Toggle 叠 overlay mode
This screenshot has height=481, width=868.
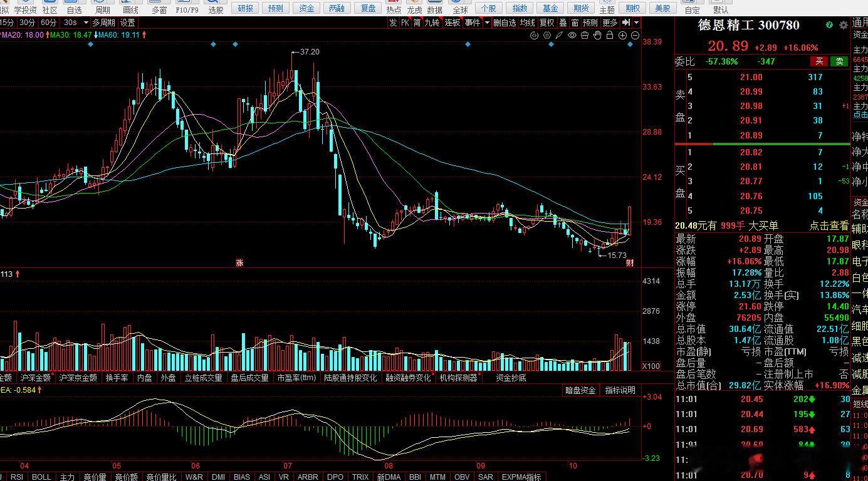point(563,23)
